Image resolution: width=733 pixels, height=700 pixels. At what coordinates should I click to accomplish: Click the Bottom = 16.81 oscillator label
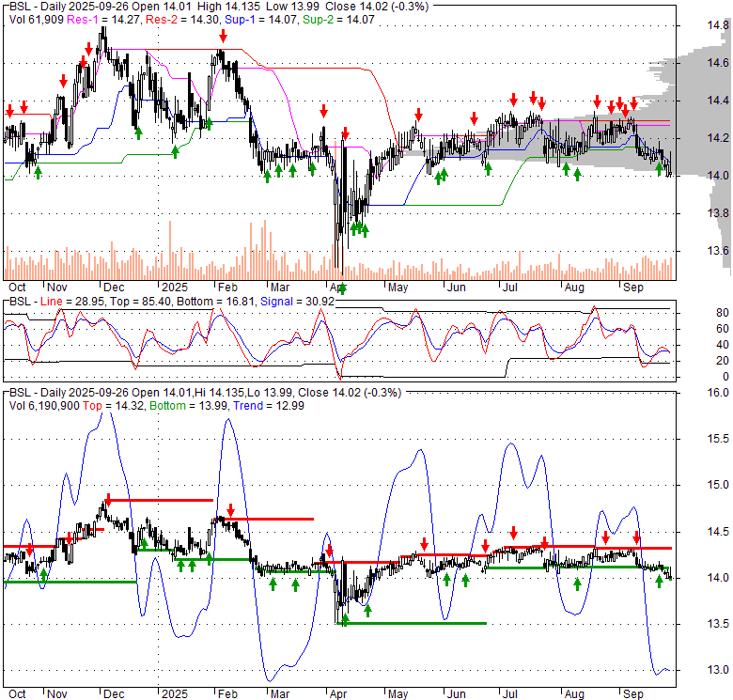(x=216, y=302)
